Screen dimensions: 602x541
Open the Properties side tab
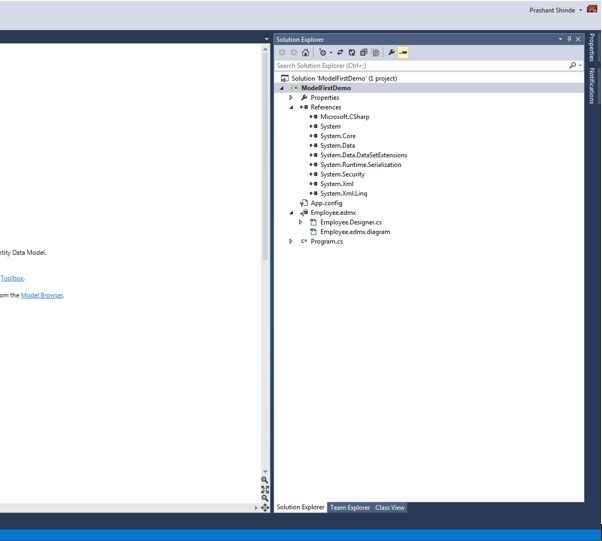592,48
